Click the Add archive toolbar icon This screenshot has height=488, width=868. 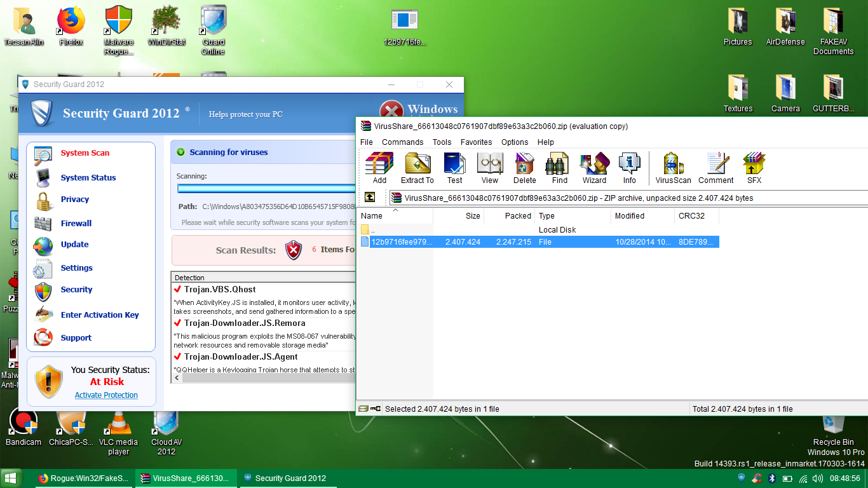pyautogui.click(x=379, y=168)
